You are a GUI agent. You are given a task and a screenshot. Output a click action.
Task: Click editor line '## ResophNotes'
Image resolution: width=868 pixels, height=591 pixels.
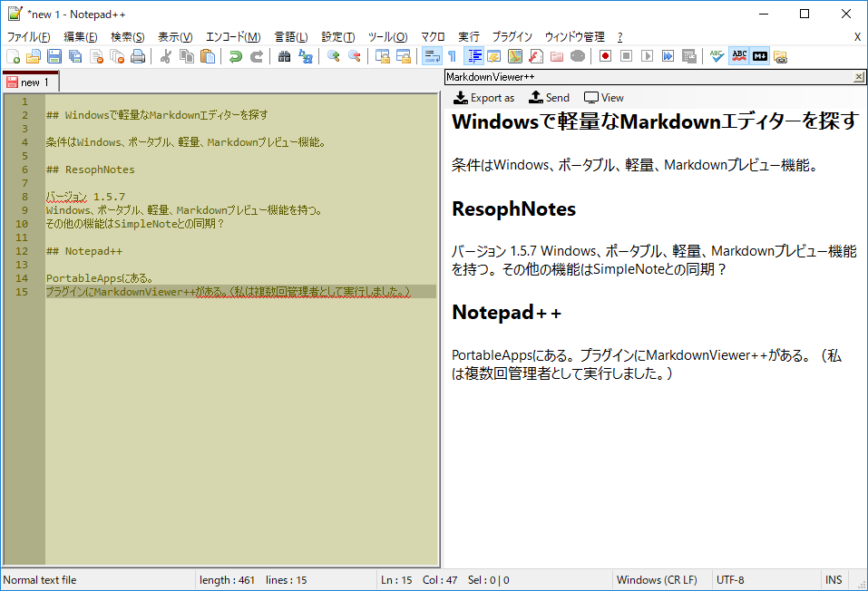tap(90, 170)
